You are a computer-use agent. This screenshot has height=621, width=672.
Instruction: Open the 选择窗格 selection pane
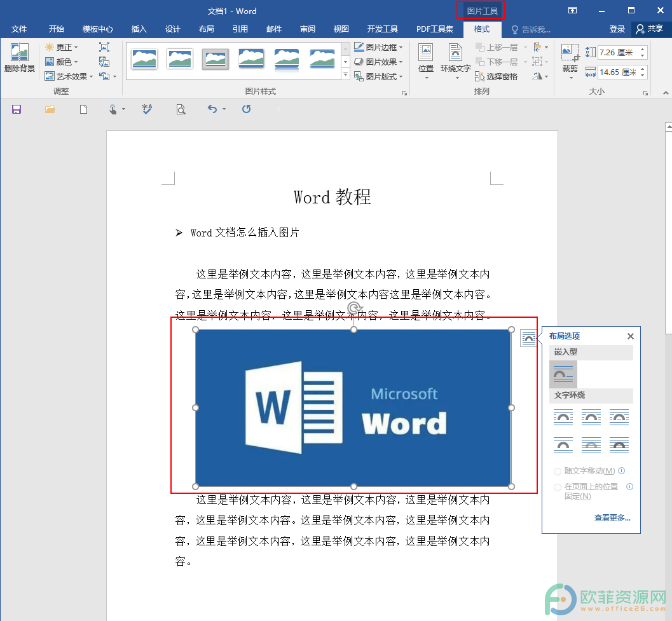[x=497, y=76]
